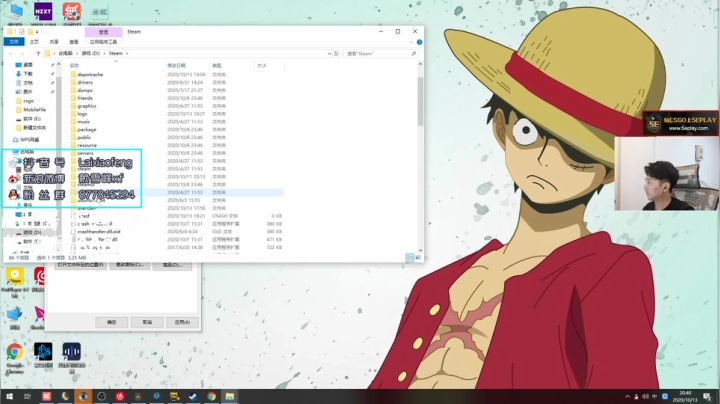This screenshot has height=404, width=720.
Task: Show hidden system tray icons
Action: click(627, 396)
